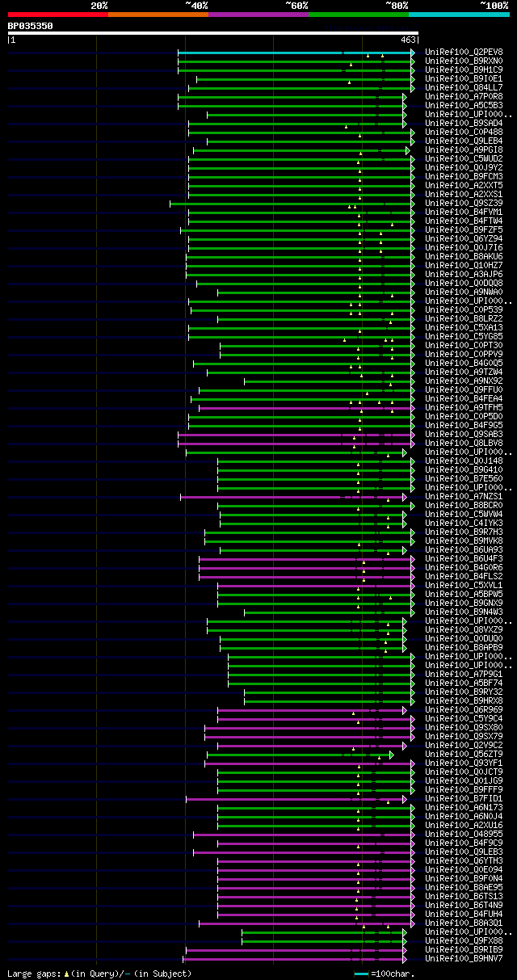Open hit UniRef100_B6U4F3
Screen dimensions: 517x980
(x=464, y=559)
